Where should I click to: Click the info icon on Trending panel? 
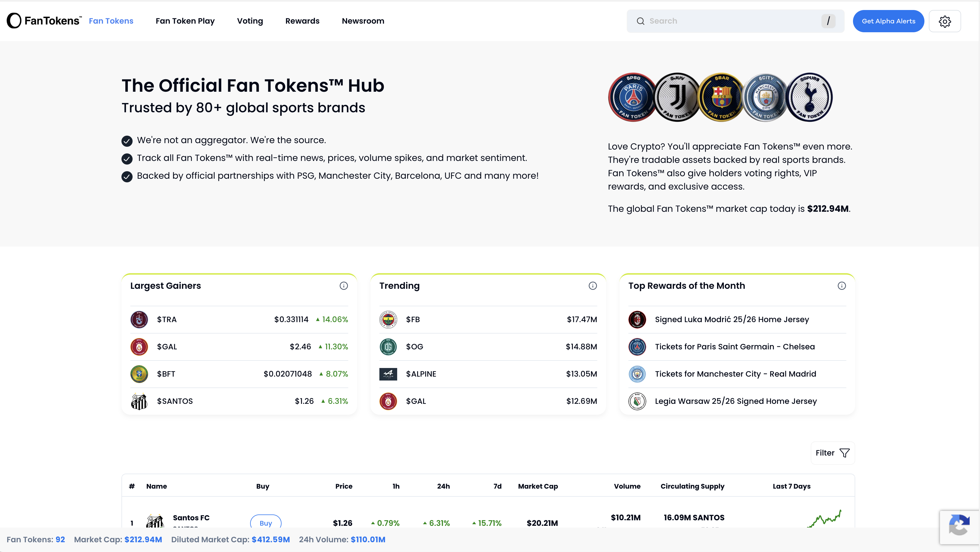[x=592, y=286]
